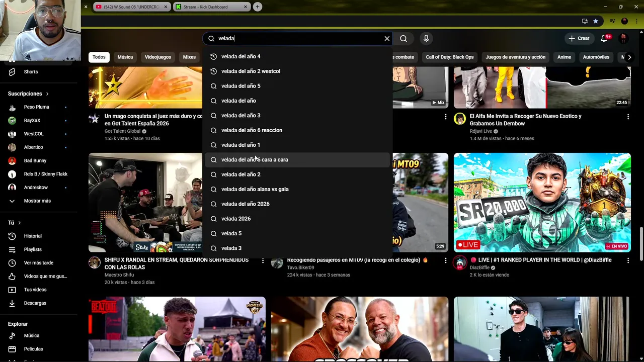Switch to W Sound 06 YouTube tab
Viewport: 644px width, 362px height.
point(132,7)
